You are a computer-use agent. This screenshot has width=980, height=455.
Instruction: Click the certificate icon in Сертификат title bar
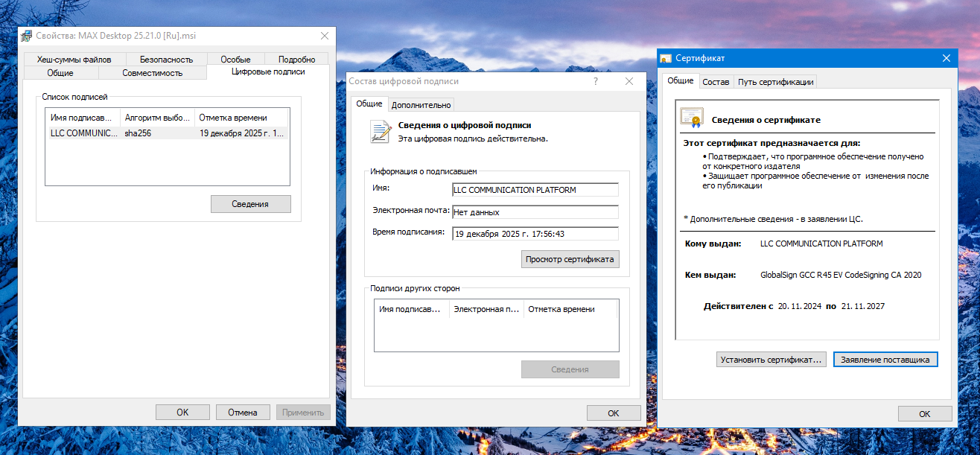click(666, 59)
